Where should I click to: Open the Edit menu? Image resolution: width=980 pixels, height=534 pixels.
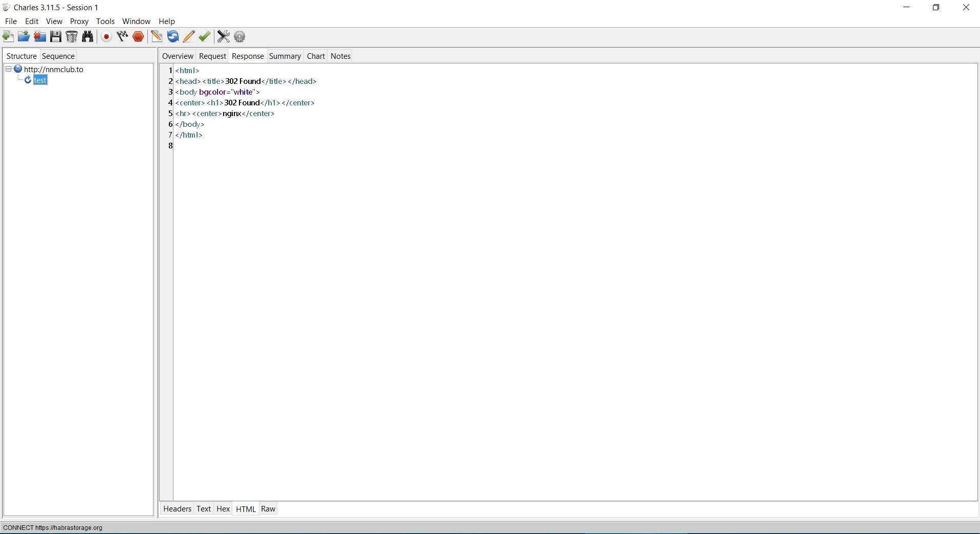(x=32, y=21)
